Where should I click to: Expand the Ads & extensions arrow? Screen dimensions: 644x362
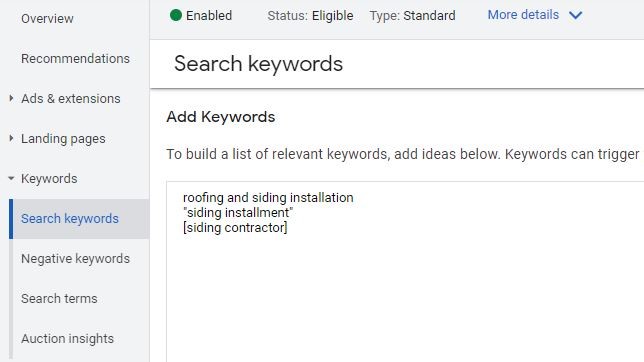11,98
